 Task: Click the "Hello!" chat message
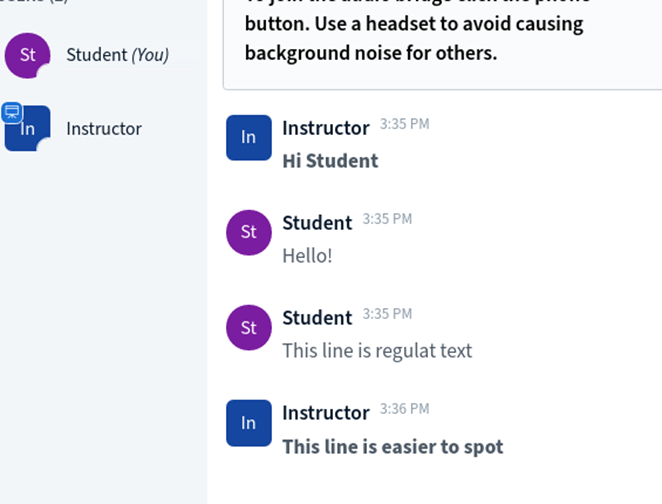pos(307,256)
